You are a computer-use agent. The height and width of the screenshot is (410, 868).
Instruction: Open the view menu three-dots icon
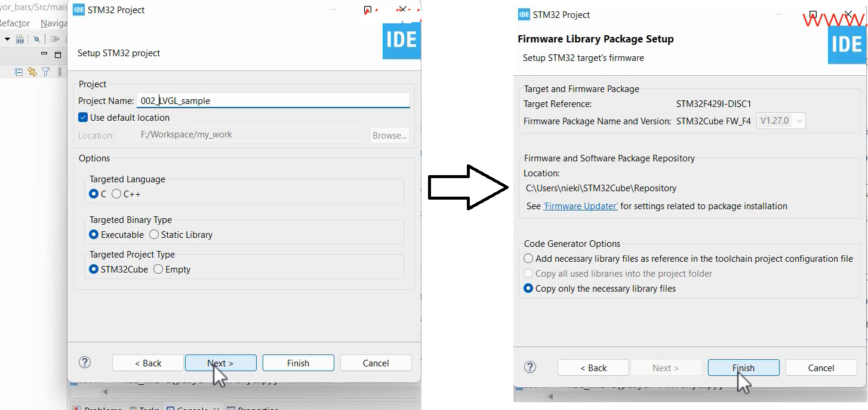(60, 72)
